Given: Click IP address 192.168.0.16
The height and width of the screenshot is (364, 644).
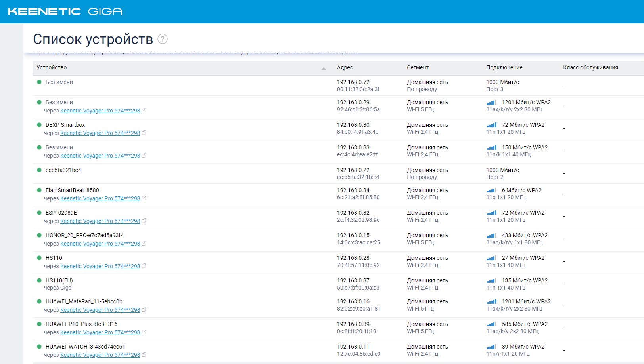Looking at the screenshot, I should [353, 301].
